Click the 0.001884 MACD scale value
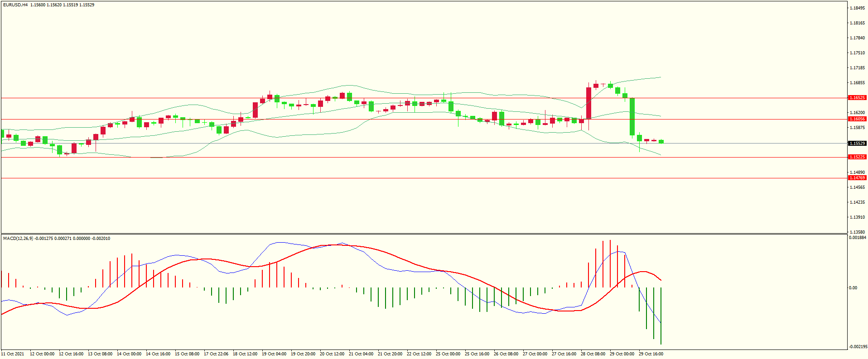This screenshot has width=868, height=359. pos(858,238)
